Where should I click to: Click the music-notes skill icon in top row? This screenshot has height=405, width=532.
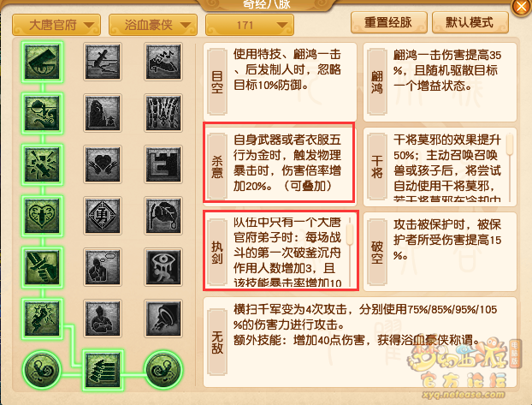click(163, 62)
